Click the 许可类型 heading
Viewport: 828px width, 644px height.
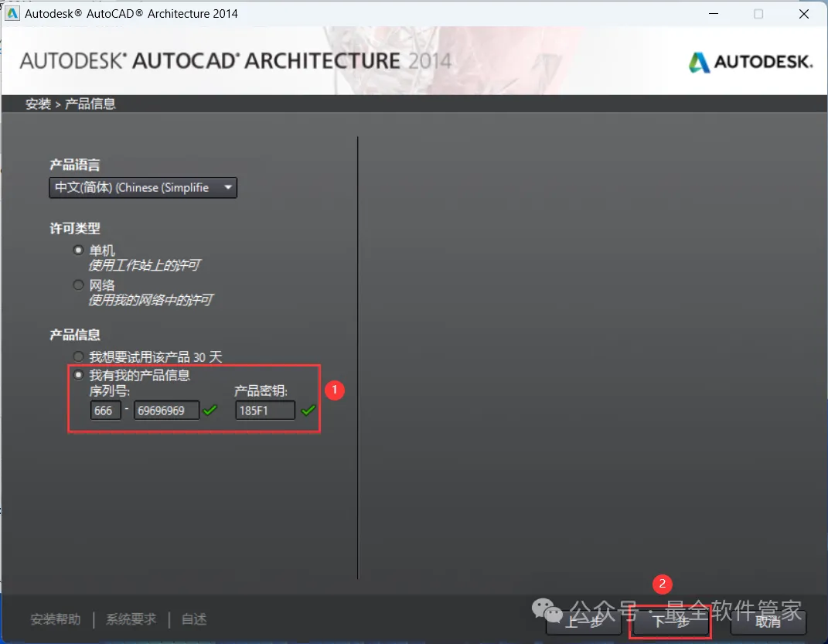tap(74, 229)
